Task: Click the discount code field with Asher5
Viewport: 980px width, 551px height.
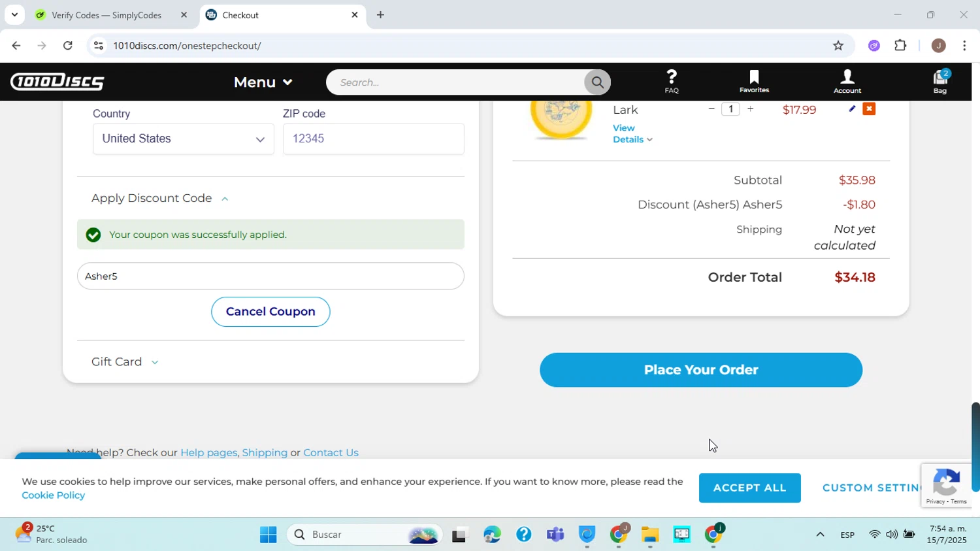Action: click(x=270, y=276)
